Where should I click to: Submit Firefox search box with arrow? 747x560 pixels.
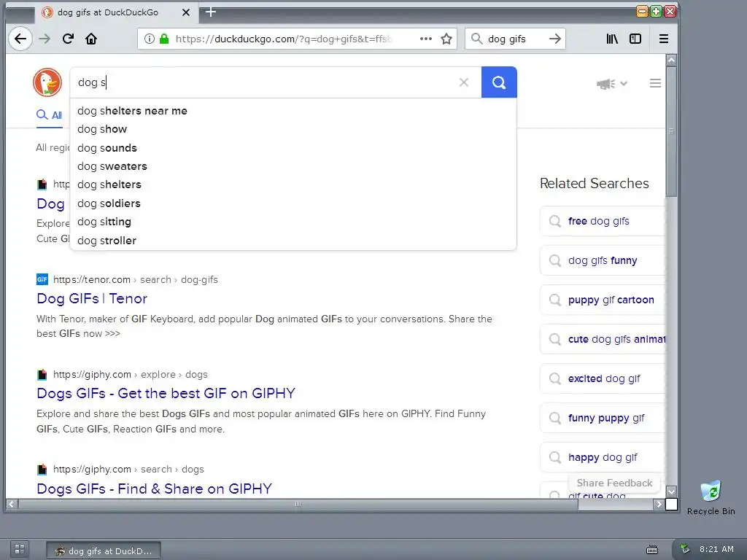(x=555, y=39)
